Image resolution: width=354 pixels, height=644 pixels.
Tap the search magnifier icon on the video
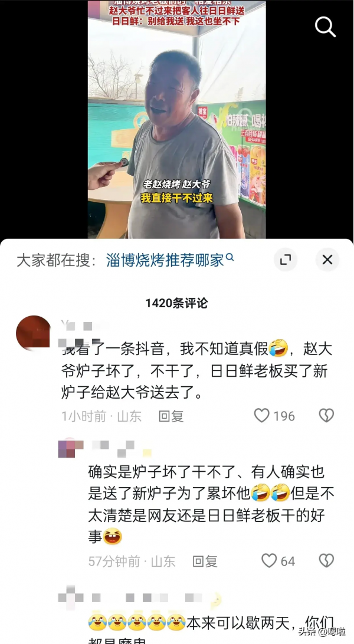click(325, 27)
